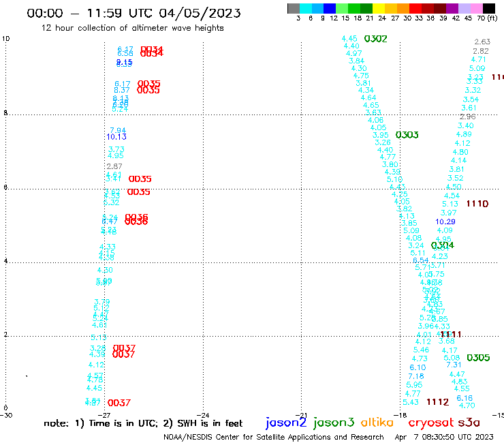Click the 4.97 wave height value

(x=354, y=53)
